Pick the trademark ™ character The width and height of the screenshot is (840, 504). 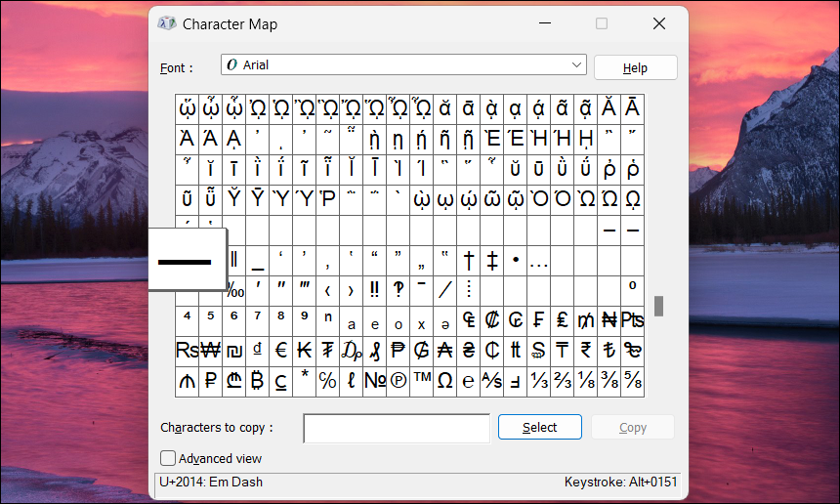pyautogui.click(x=422, y=381)
